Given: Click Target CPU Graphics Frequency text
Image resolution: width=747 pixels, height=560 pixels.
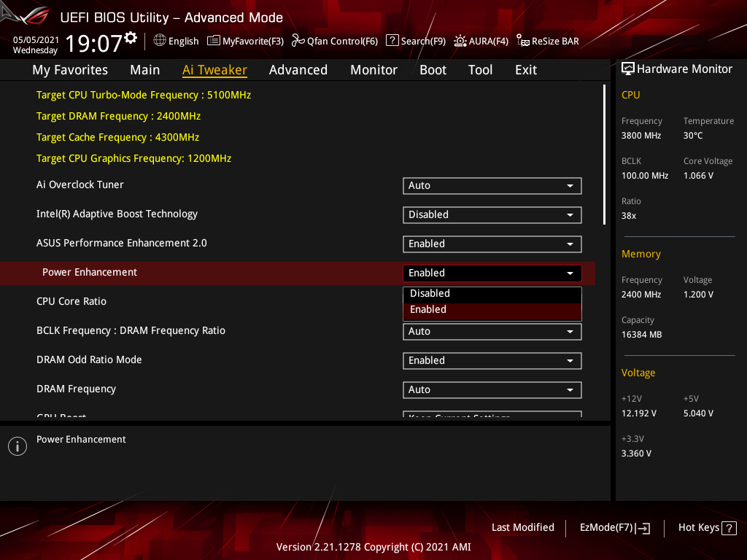Looking at the screenshot, I should 134,158.
